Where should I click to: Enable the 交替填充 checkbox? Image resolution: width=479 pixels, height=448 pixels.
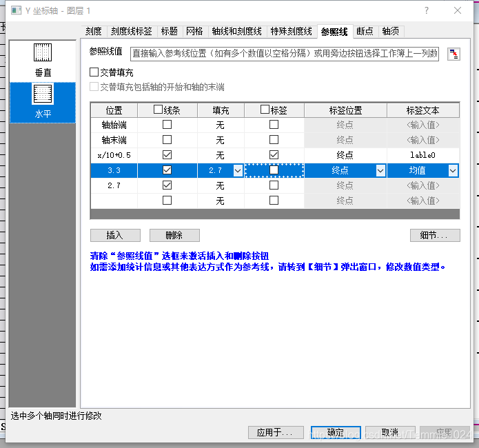[94, 72]
